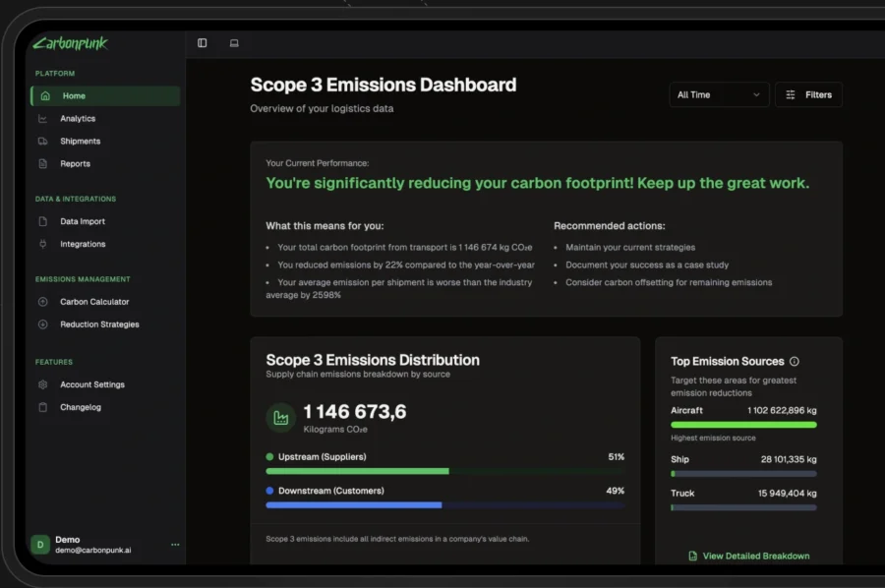Open Shipments page

[x=105, y=141]
